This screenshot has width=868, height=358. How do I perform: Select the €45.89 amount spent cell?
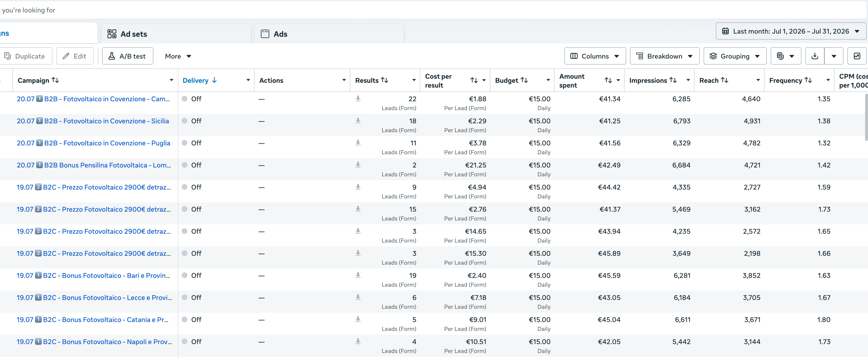[589, 257]
